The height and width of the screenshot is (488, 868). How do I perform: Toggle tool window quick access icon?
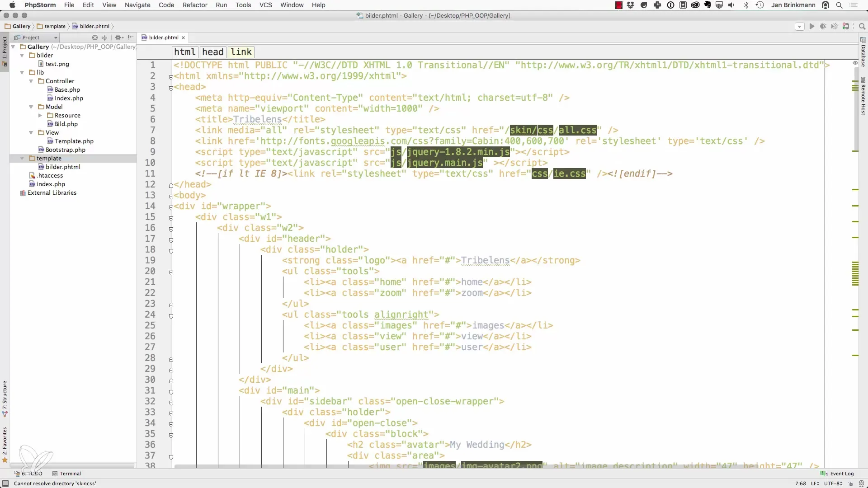[x=5, y=483]
